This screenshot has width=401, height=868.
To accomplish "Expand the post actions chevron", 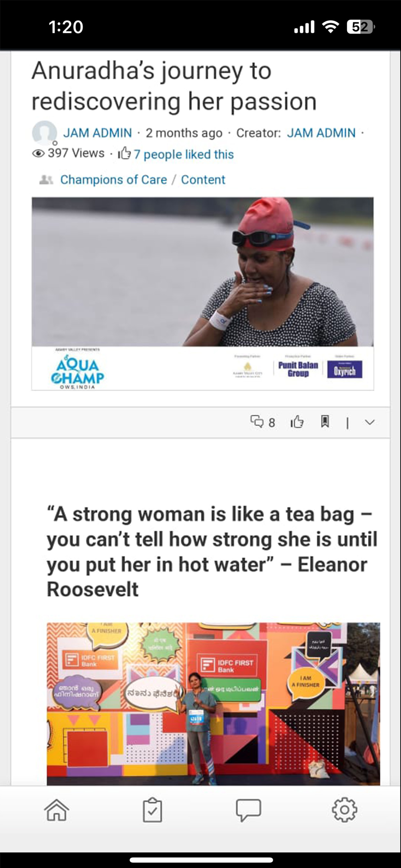I will coord(370,422).
